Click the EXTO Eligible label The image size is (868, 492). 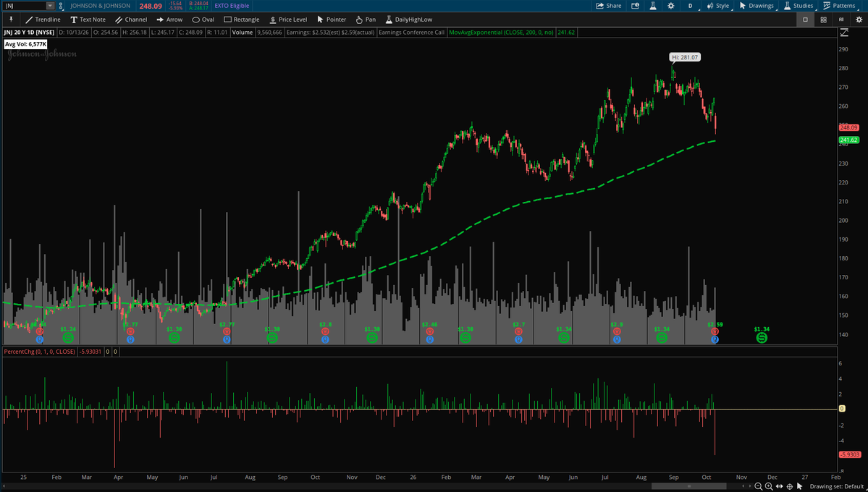pyautogui.click(x=232, y=6)
